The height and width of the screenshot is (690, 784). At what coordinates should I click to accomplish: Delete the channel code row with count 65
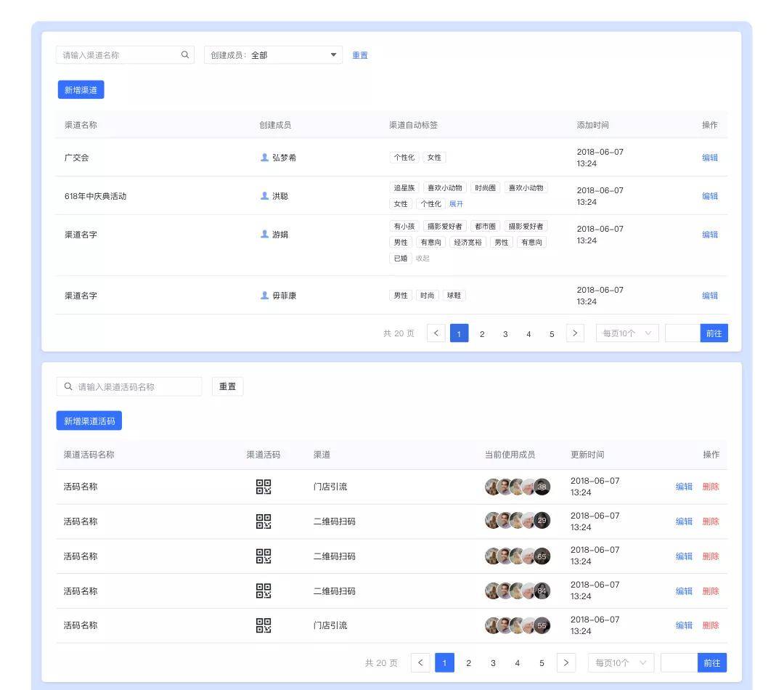pyautogui.click(x=711, y=556)
